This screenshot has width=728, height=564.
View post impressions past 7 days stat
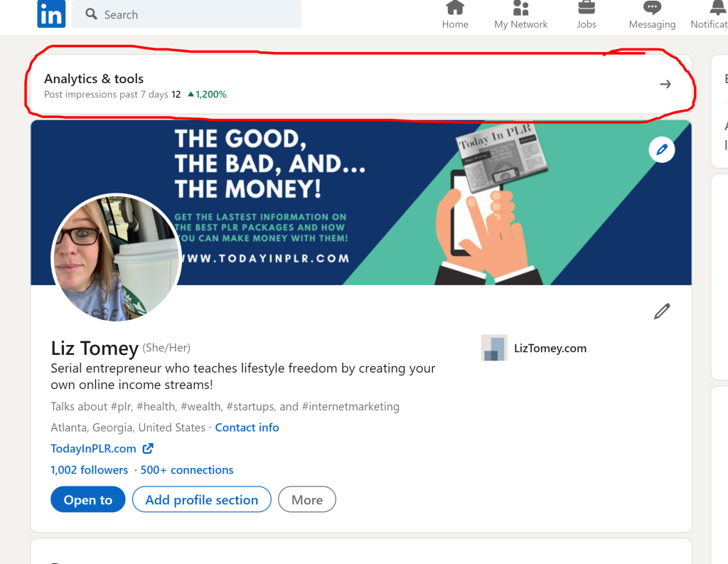click(x=112, y=95)
